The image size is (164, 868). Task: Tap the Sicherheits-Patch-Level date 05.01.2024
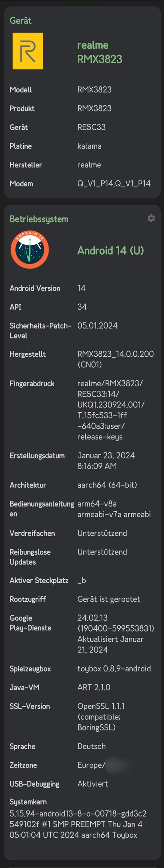pyautogui.click(x=97, y=326)
